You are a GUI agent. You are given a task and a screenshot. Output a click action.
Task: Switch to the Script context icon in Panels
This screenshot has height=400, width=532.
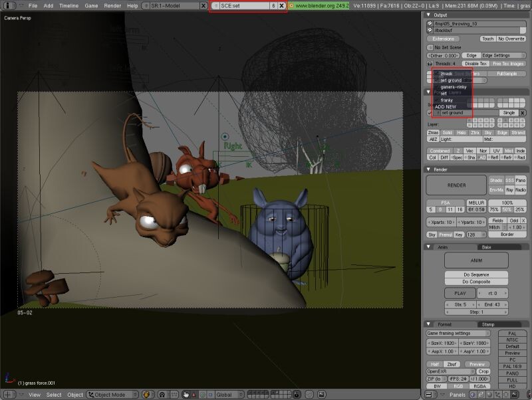tap(481, 395)
